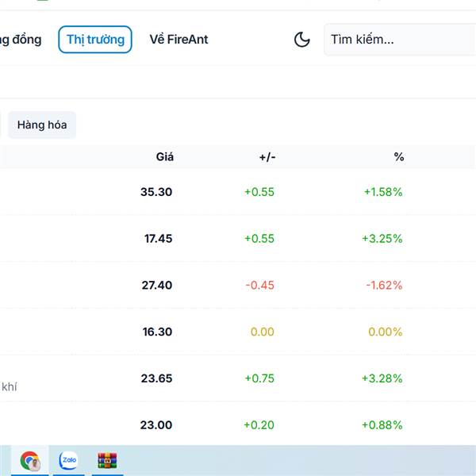Image resolution: width=476 pixels, height=476 pixels.
Task: Open the Về FireAnt menu item
Action: coord(178,40)
